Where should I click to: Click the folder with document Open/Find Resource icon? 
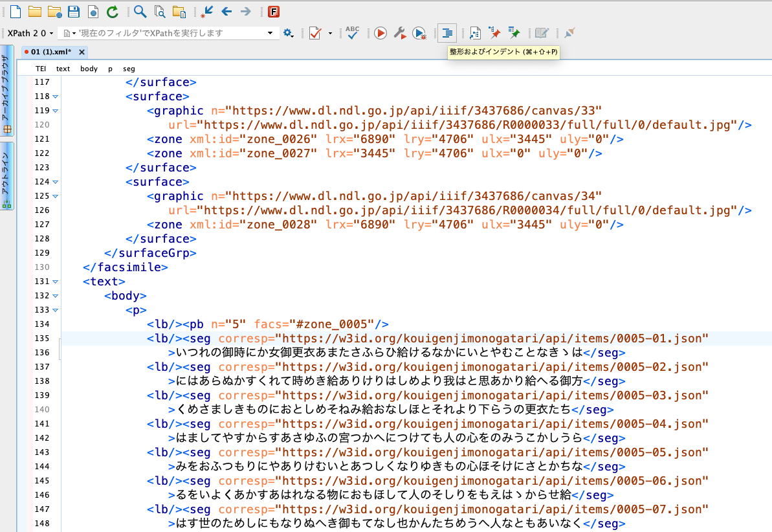(x=179, y=12)
